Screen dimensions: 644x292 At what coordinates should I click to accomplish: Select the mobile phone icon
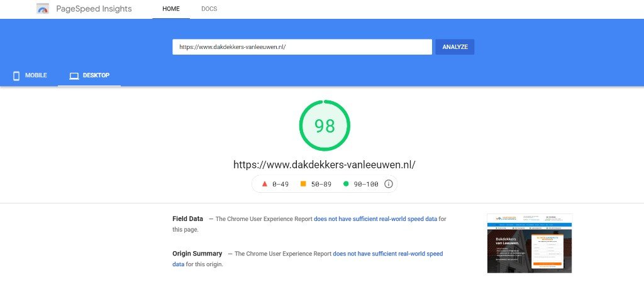[x=16, y=75]
